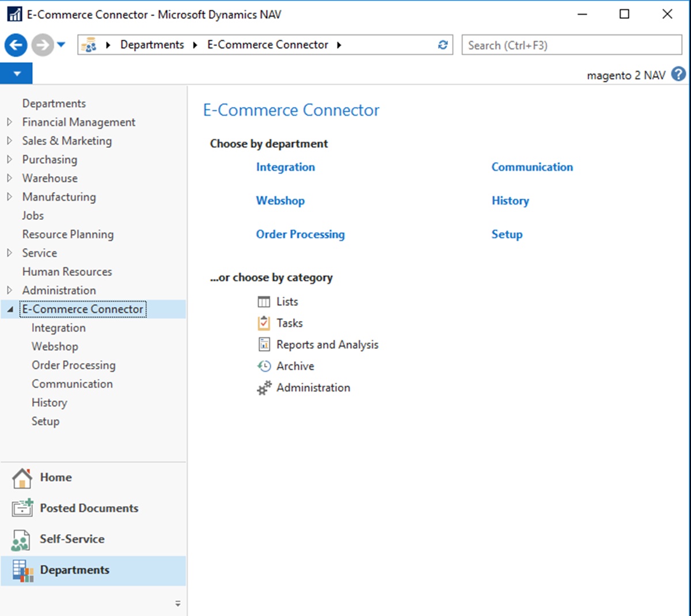
Task: Click the blue Back arrow button
Action: (x=16, y=45)
